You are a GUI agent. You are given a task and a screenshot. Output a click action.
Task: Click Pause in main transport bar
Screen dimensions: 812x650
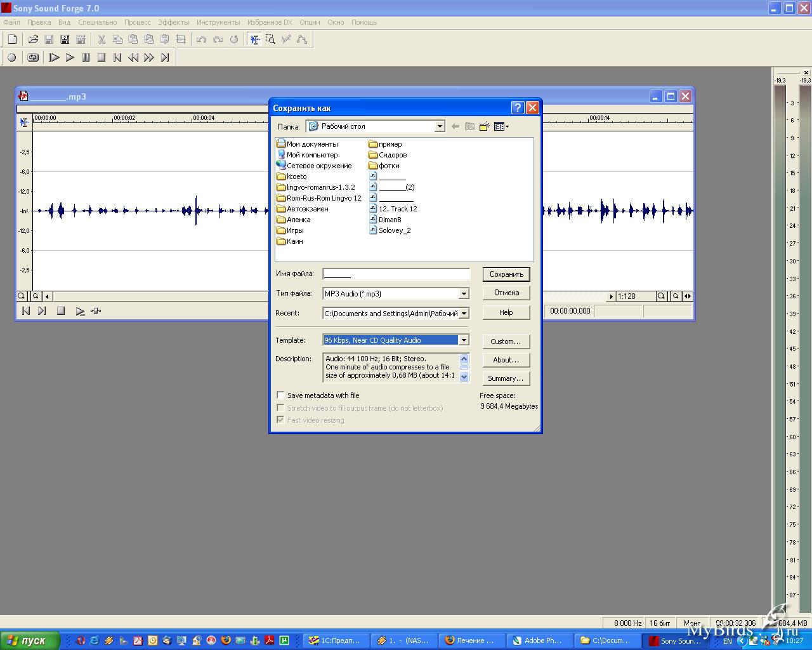(x=86, y=58)
